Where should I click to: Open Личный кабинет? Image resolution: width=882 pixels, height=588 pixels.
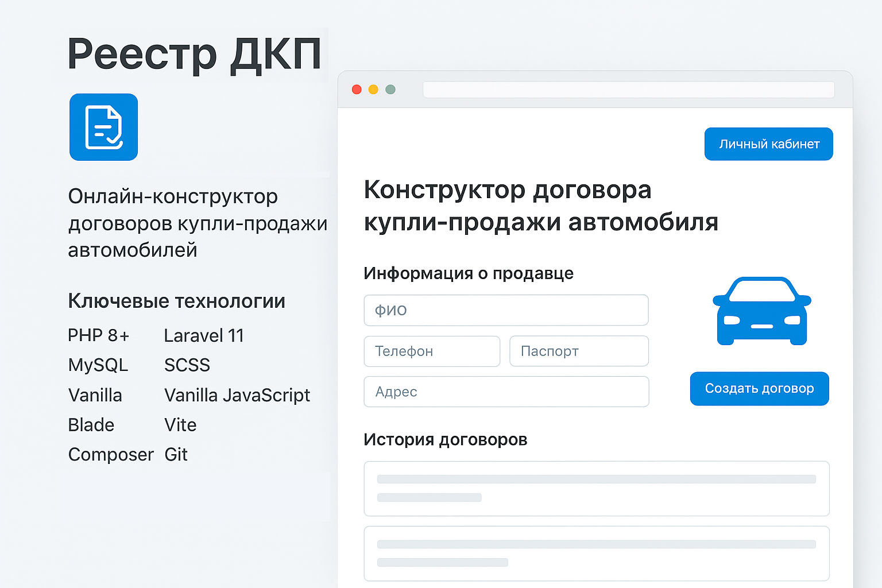pos(768,144)
